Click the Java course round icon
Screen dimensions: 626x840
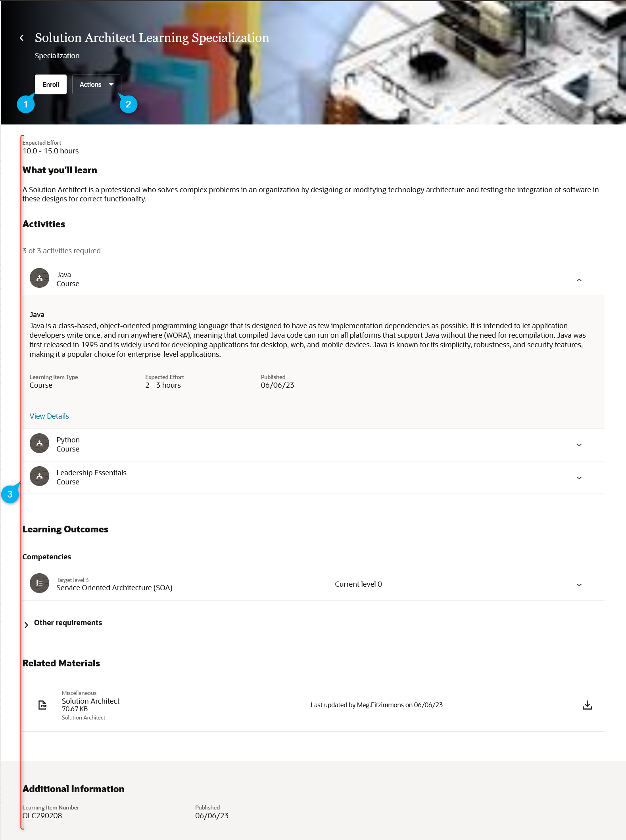point(39,278)
